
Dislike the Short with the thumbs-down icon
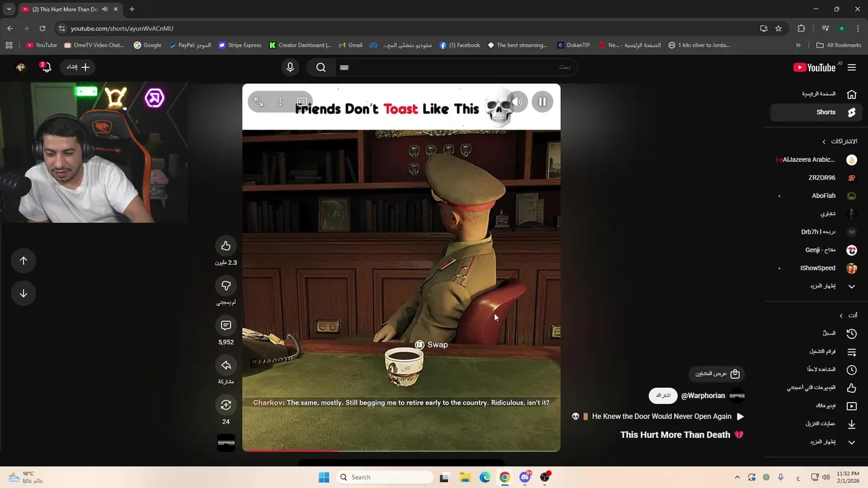[226, 285]
